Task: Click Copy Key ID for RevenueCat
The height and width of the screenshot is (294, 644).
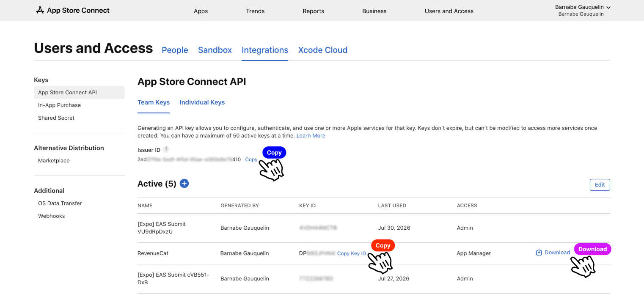Action: click(x=352, y=253)
